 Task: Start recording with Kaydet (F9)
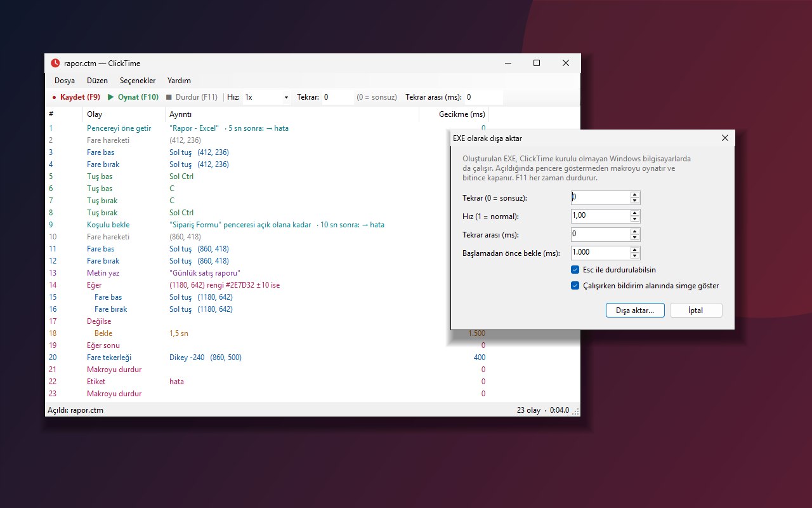[x=76, y=97]
